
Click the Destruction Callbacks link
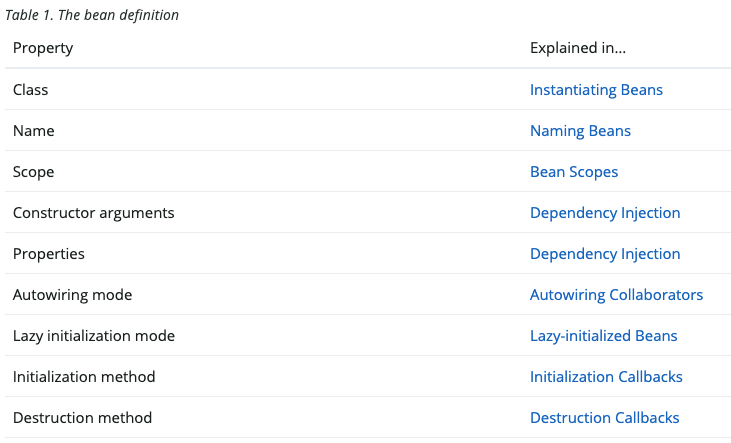(604, 418)
